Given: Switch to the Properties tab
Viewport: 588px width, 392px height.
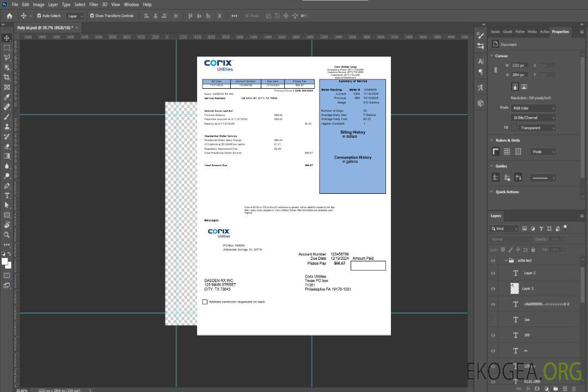Looking at the screenshot, I should 560,32.
